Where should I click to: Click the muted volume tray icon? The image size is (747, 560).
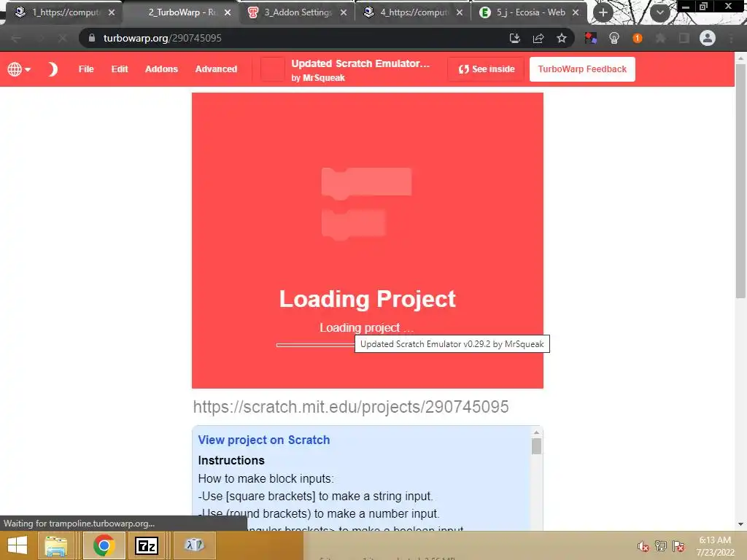point(643,545)
